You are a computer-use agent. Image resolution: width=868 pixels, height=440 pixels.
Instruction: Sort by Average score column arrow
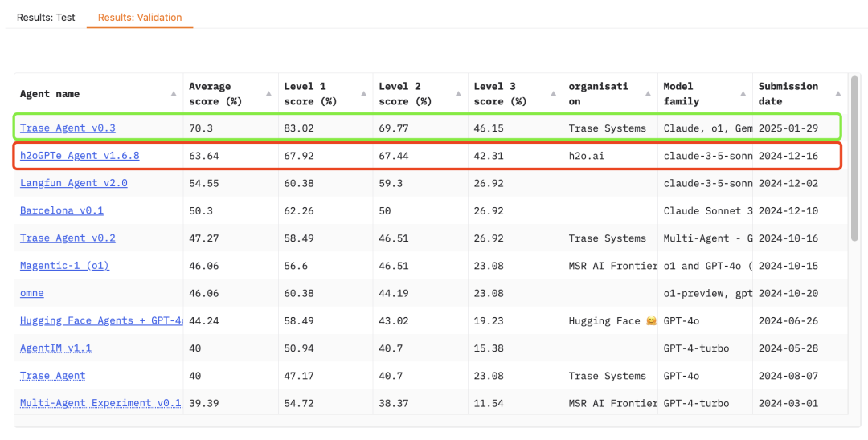click(x=269, y=94)
